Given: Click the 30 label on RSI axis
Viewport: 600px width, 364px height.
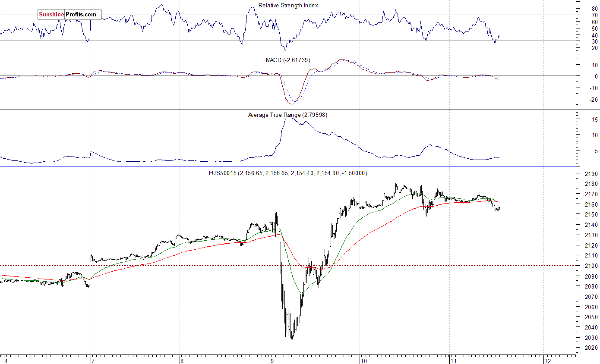Looking at the screenshot, I should point(595,41).
